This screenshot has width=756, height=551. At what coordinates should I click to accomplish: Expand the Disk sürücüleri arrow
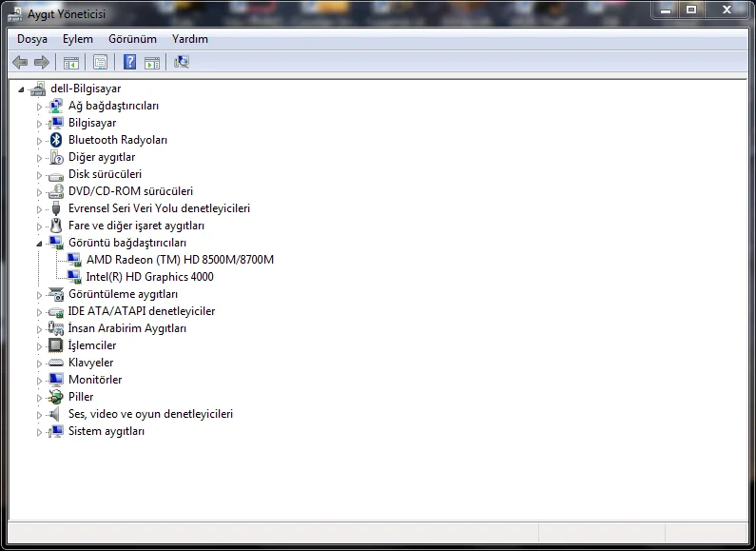39,175
